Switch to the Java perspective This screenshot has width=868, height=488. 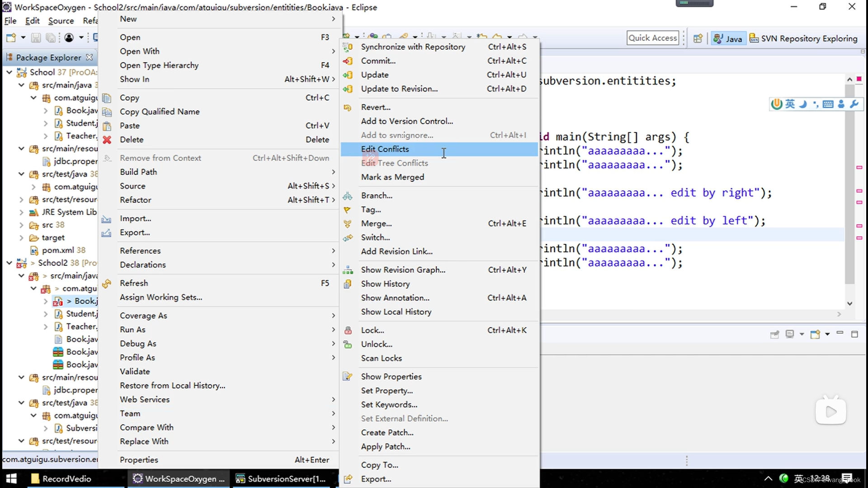pos(728,38)
